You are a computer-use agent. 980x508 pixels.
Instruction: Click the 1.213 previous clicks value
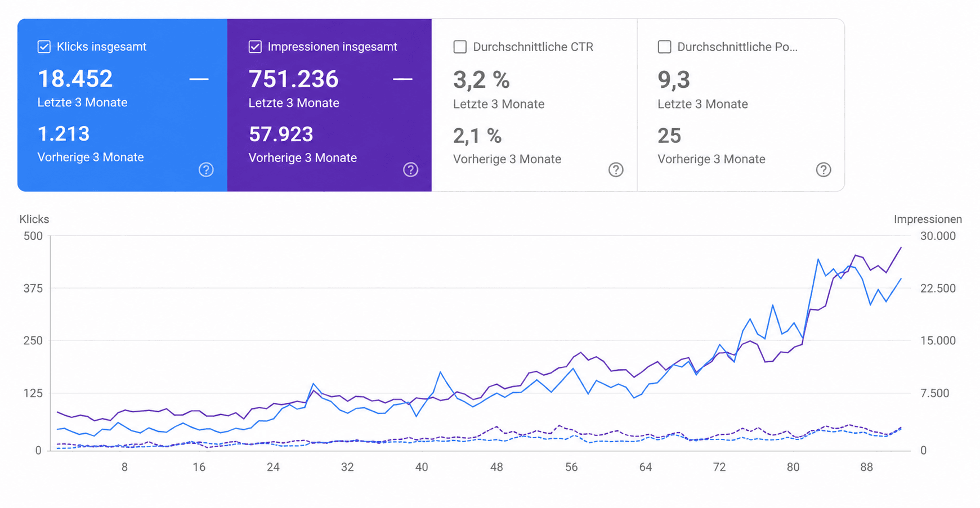[64, 134]
